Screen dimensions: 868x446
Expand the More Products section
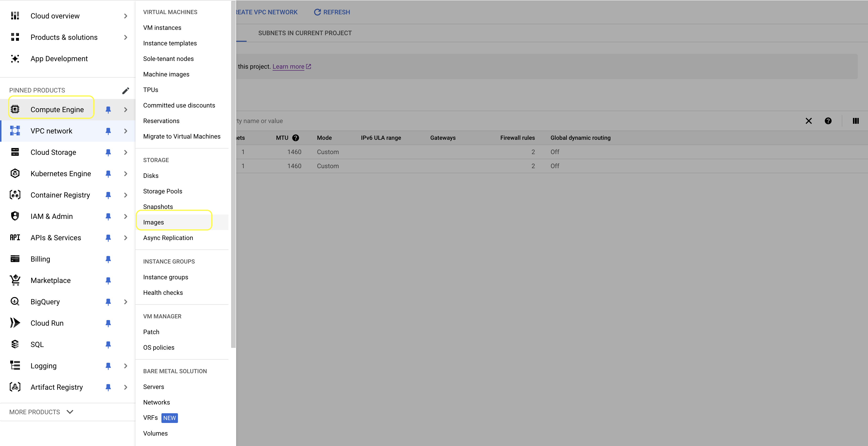point(41,412)
